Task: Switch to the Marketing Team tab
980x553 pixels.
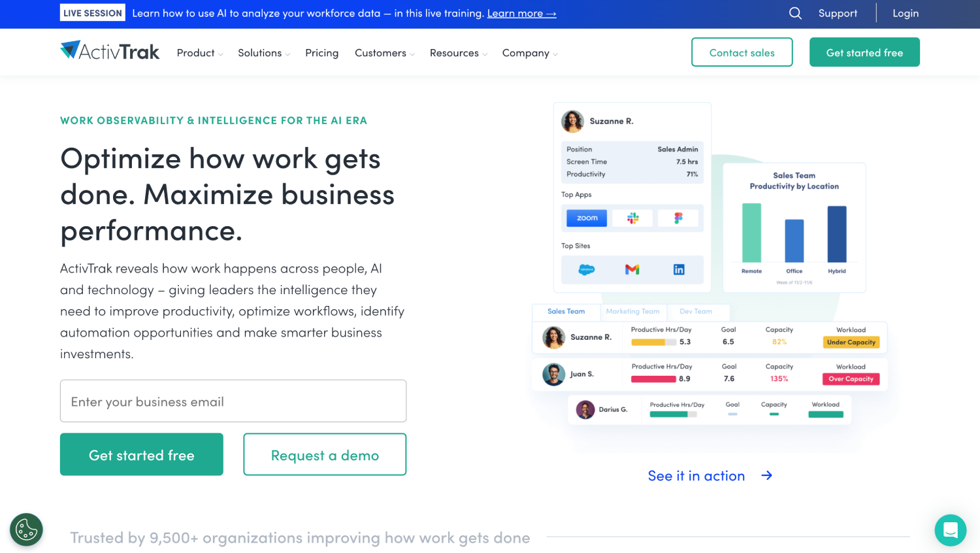Action: (632, 312)
